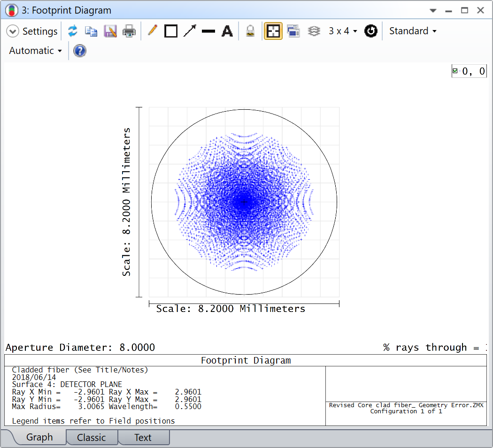Click the Aperture Diameter: 8.0000 text
The width and height of the screenshot is (493, 448).
click(80, 348)
